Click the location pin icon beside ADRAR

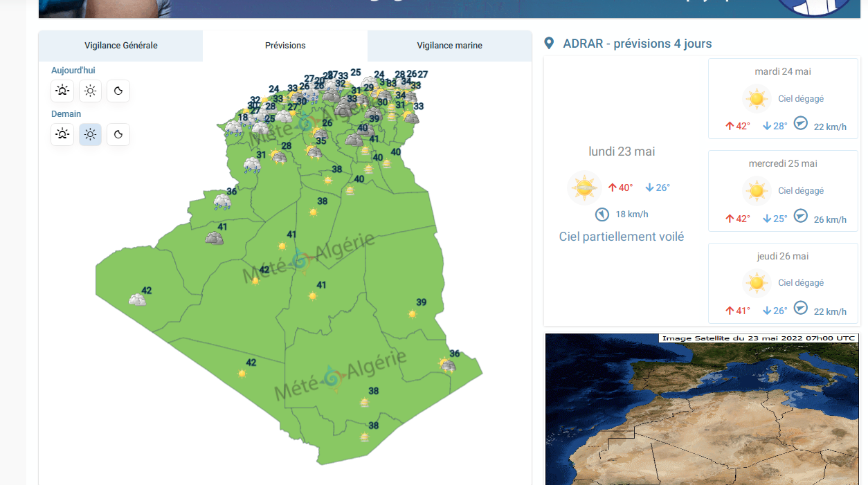pos(549,44)
